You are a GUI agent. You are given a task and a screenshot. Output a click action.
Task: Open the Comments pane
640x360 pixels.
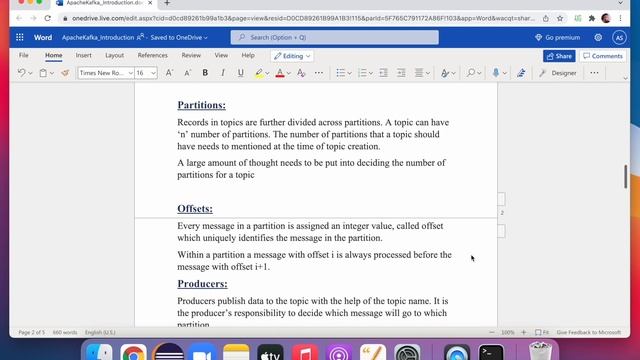tap(603, 56)
